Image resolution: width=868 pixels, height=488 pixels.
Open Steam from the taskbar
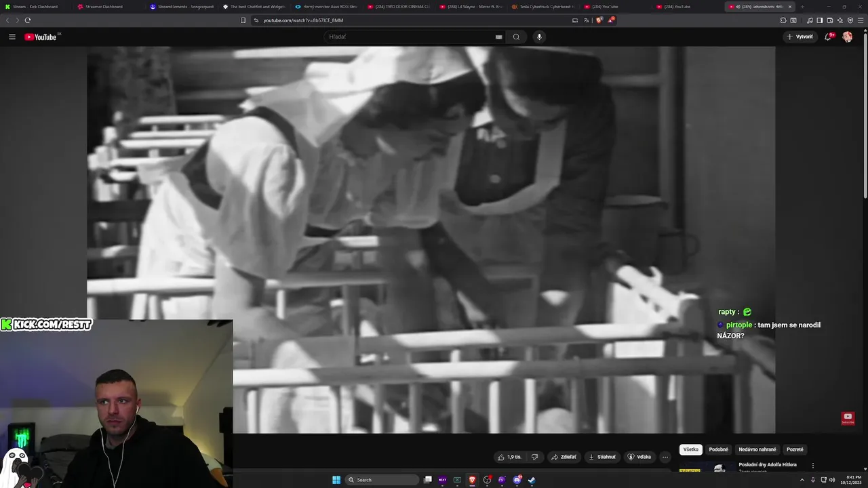(532, 480)
